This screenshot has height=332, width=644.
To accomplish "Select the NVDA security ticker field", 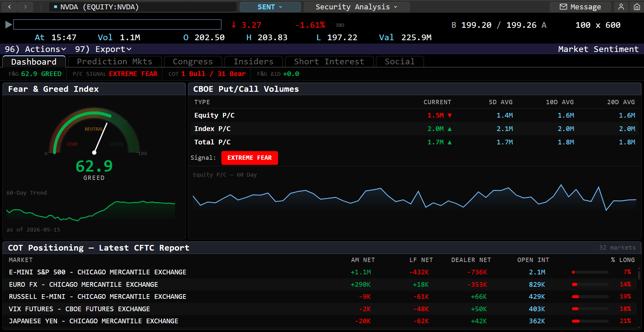I will pos(143,7).
